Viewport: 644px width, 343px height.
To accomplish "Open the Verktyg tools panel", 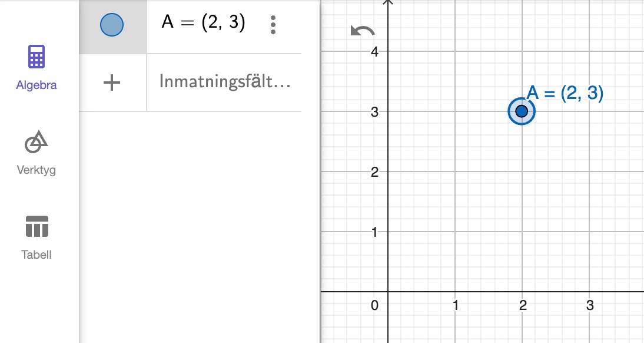I will coord(36,153).
